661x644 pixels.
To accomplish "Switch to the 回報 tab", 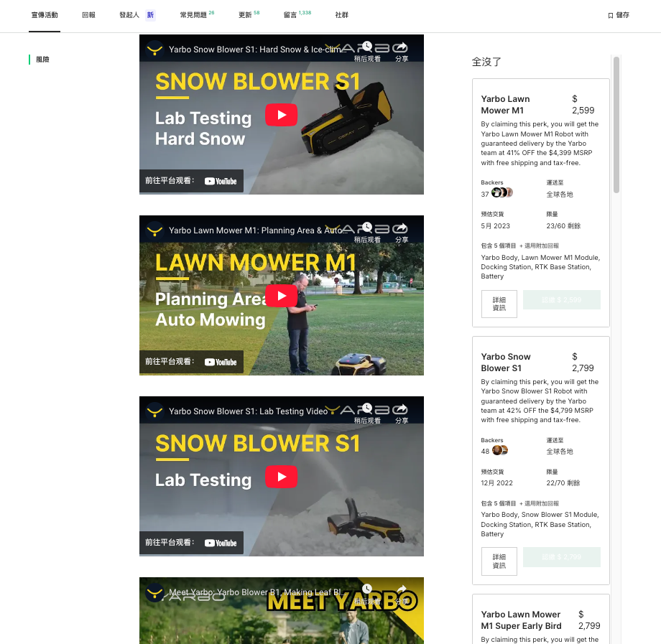I will 88,15.
